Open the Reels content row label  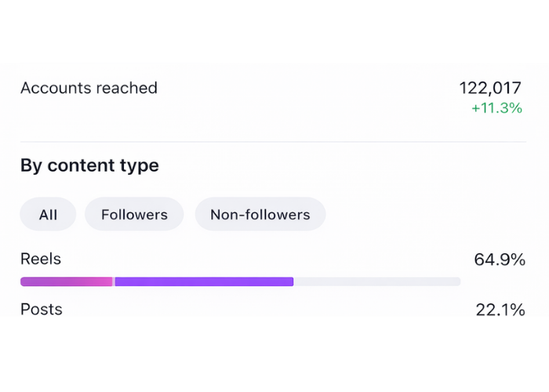click(x=41, y=259)
